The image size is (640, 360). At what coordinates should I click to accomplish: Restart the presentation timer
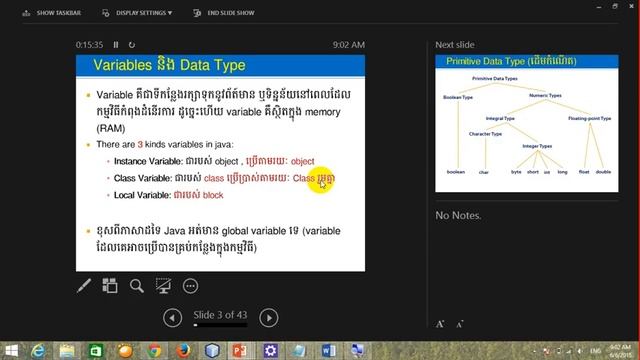point(132,45)
